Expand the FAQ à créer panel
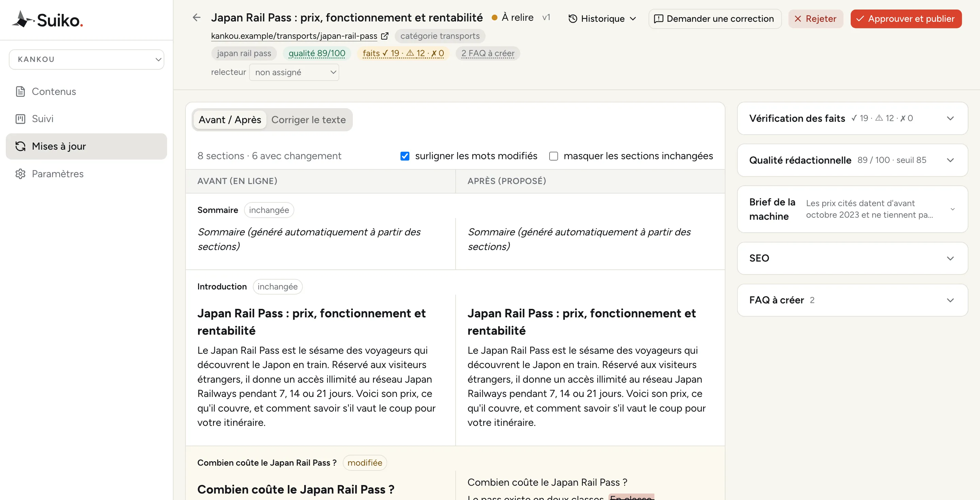The height and width of the screenshot is (500, 980). point(852,300)
